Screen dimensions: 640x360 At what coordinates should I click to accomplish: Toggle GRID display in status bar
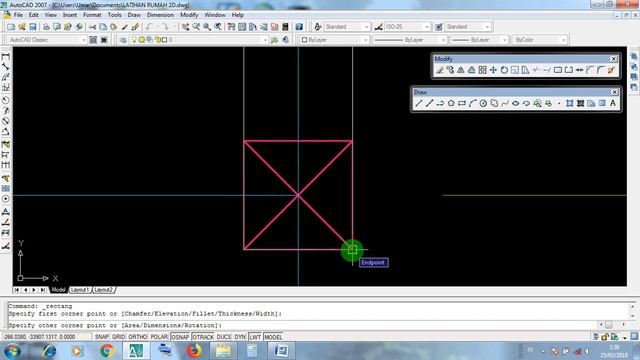pos(118,337)
